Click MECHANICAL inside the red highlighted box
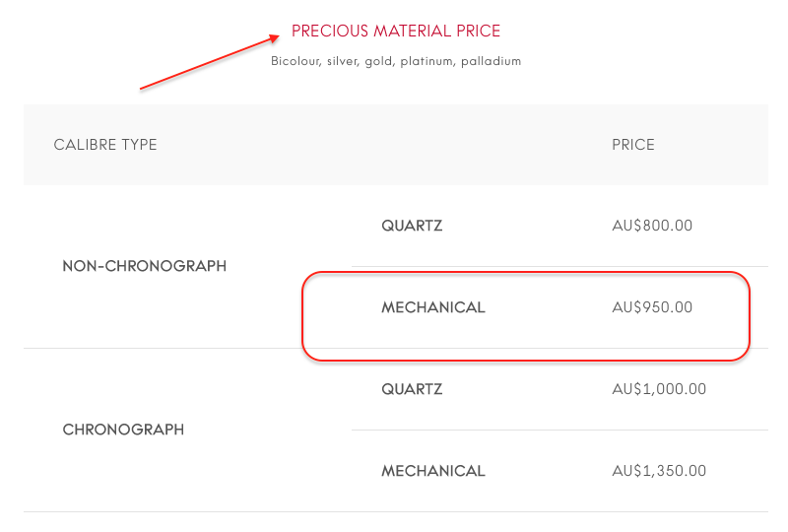Viewport: 788px width, 532px height. pyautogui.click(x=433, y=307)
